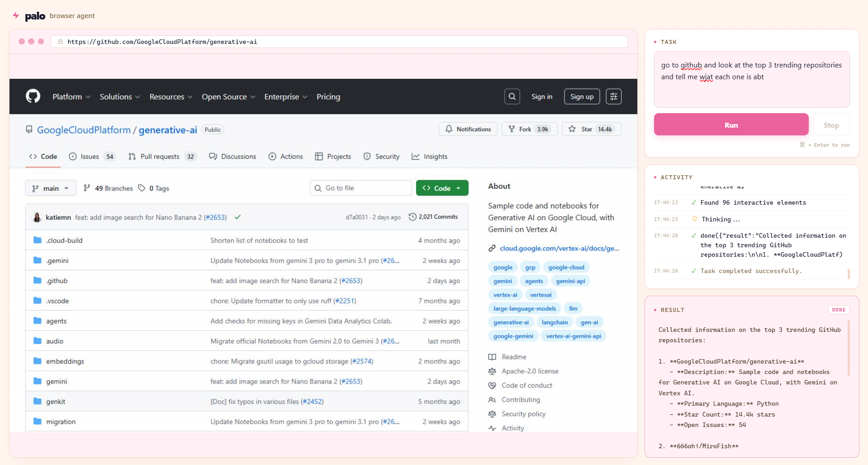Viewport: 868px width, 465px height.
Task: Click the pink Run button
Action: 731,125
